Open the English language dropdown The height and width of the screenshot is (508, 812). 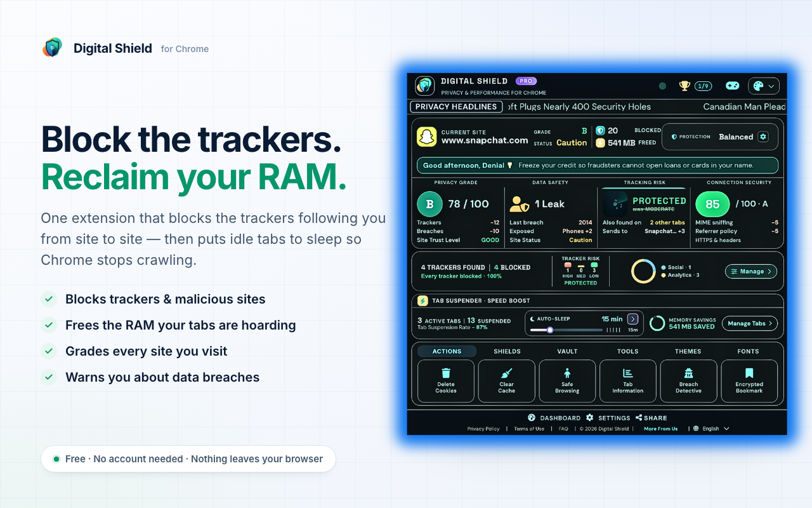click(711, 429)
